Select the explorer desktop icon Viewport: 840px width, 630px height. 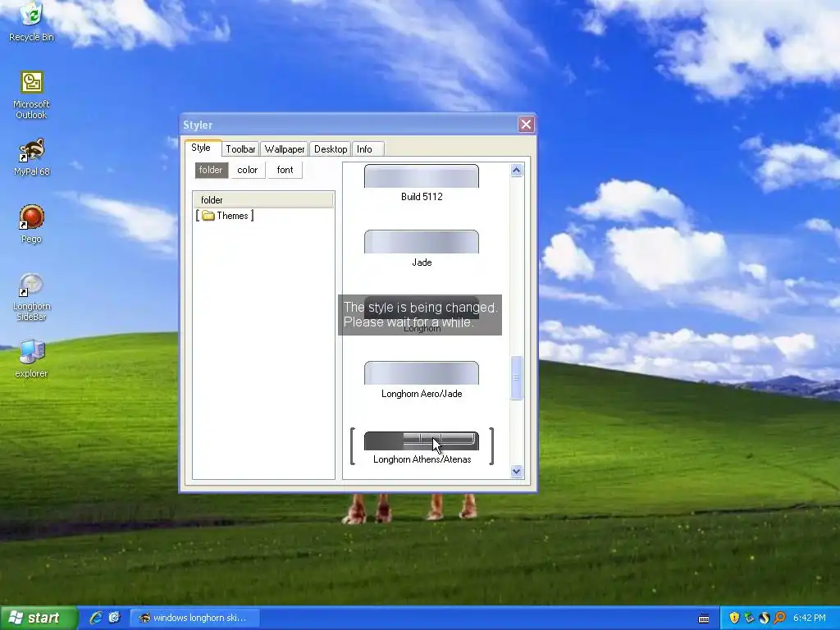(32, 358)
